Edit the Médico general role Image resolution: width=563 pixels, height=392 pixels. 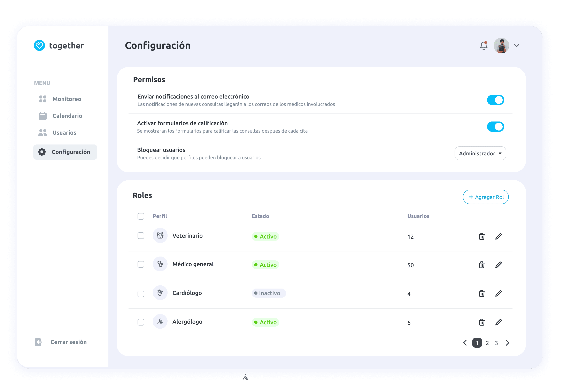tap(498, 265)
